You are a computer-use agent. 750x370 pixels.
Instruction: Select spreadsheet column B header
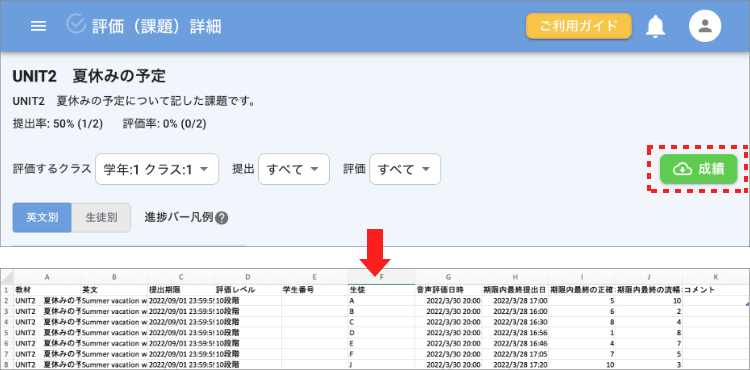[114, 277]
